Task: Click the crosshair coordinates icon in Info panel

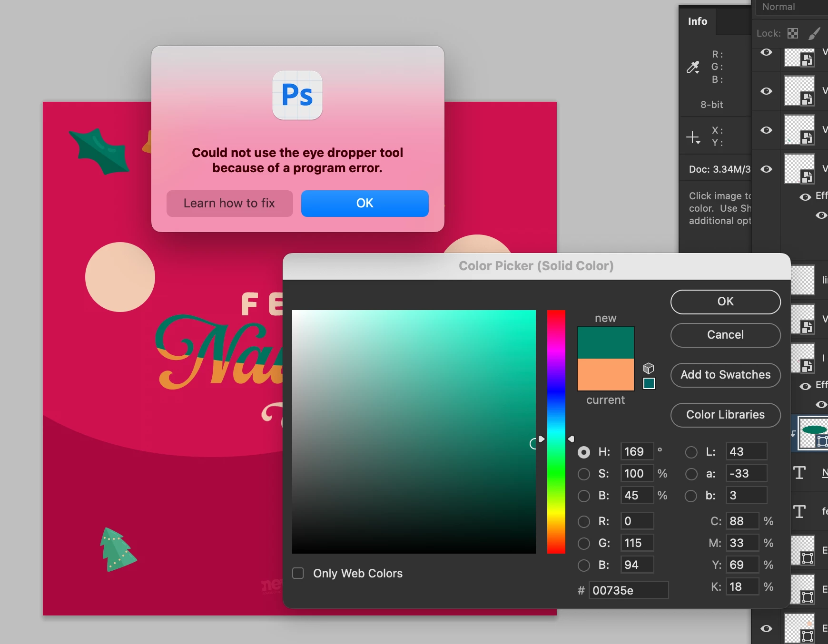Action: 693,137
